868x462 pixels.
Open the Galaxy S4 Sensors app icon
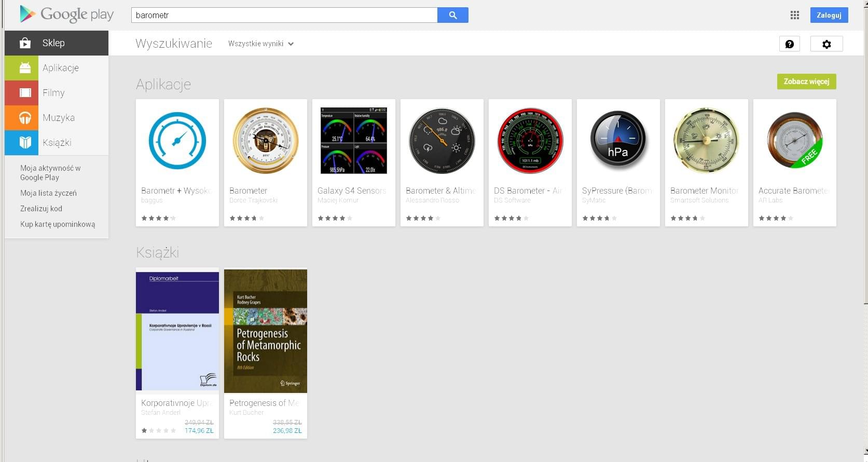pyautogui.click(x=354, y=141)
